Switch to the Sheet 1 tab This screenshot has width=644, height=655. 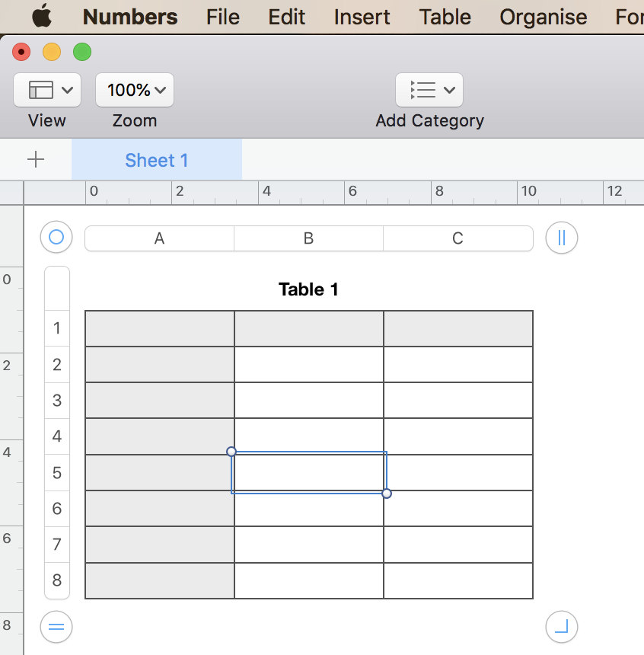pos(157,160)
